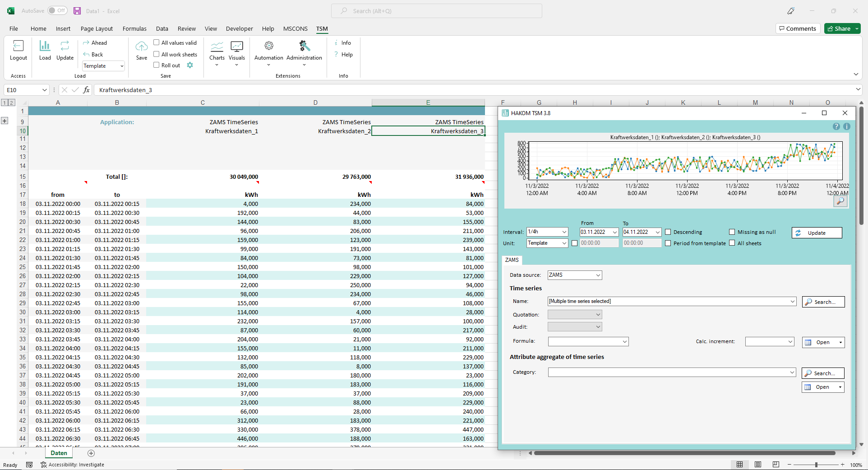Select Normal view icon in status bar
Screen dimensions: 868x470
pos(740,465)
